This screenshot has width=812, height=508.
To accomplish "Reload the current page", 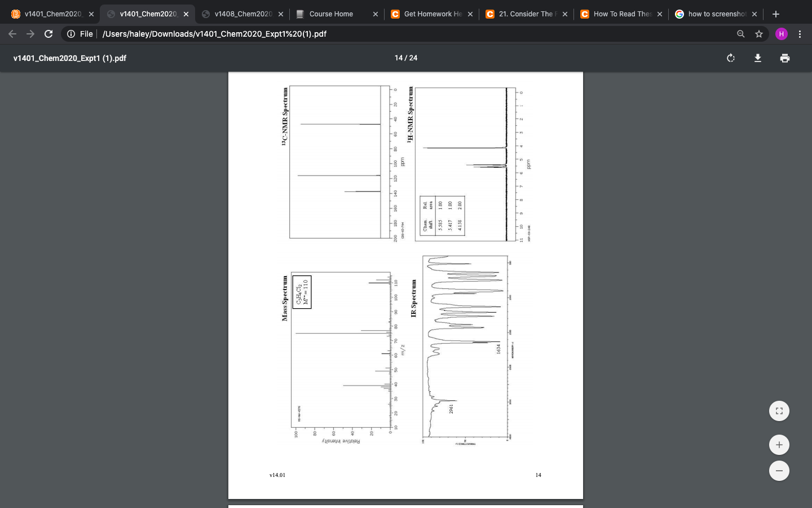I will tap(48, 34).
